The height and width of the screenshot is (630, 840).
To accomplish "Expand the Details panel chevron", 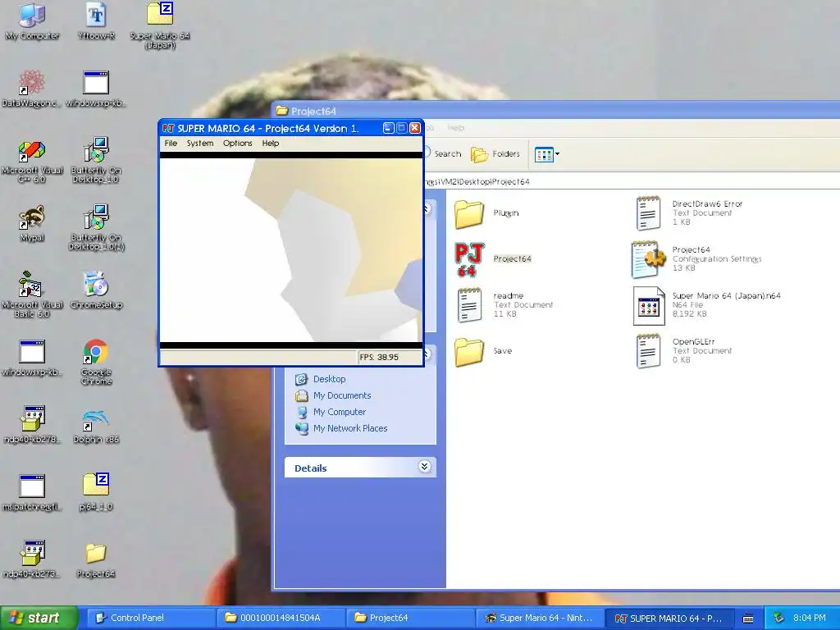I will point(424,467).
